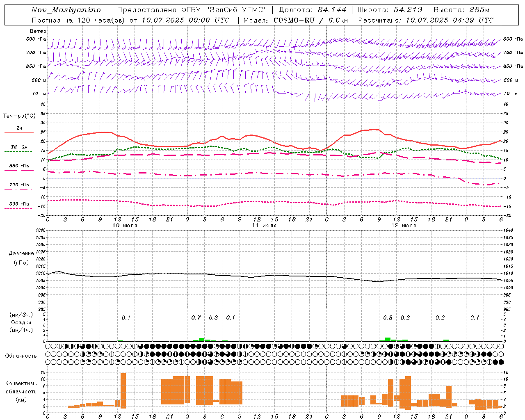Click the longitude value Долгота: 84.144
The width and height of the screenshot is (525, 420).
[313, 10]
